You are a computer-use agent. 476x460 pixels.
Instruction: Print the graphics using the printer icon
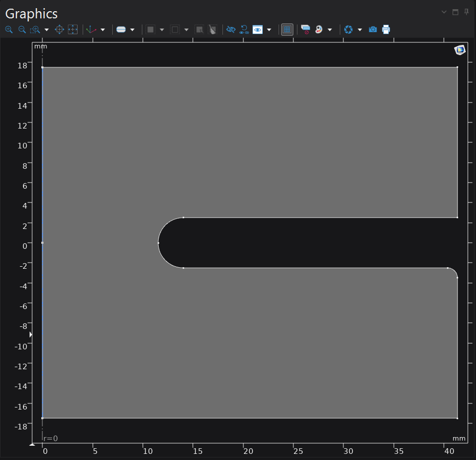[386, 30]
